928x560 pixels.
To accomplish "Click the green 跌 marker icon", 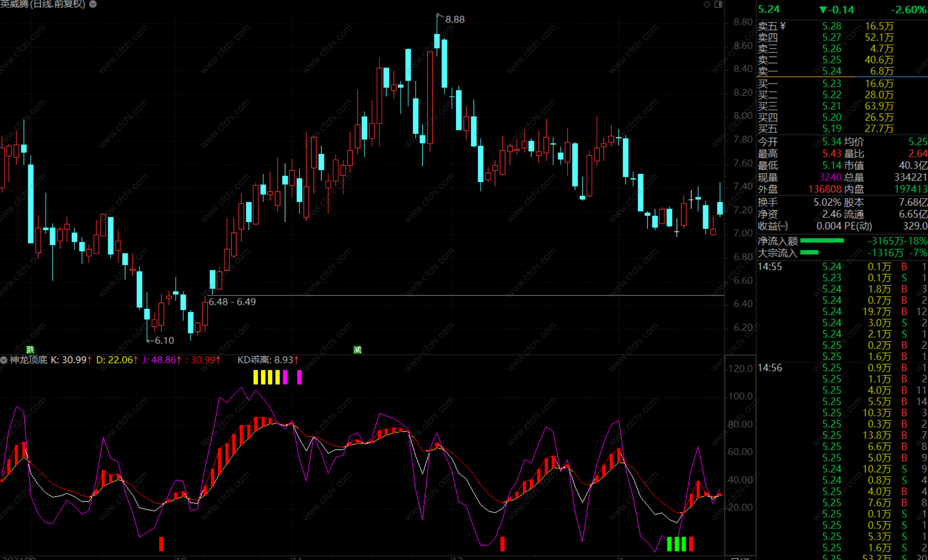I will point(30,349).
